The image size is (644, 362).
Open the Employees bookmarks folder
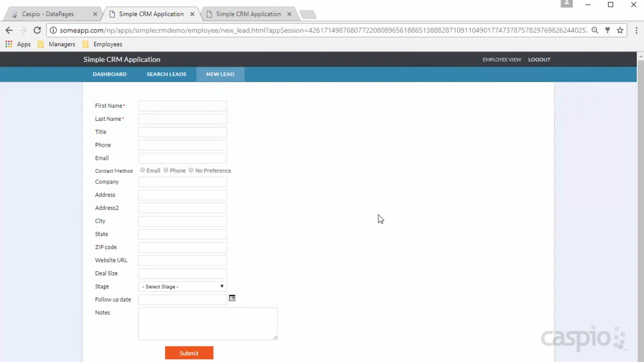tap(102, 44)
